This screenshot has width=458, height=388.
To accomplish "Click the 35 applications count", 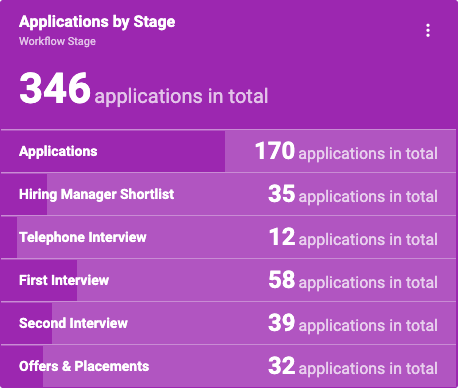I will coord(282,194).
